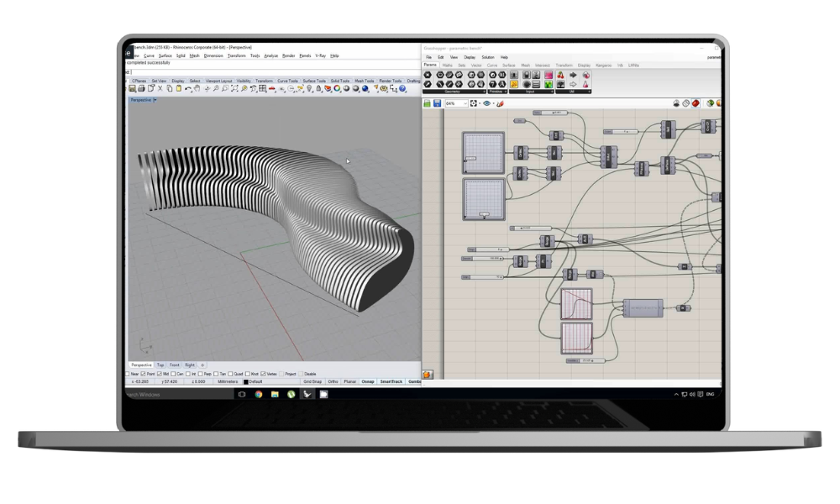Open the Grasshopper zoom percentage dropdown
The height and width of the screenshot is (504, 840).
(464, 103)
